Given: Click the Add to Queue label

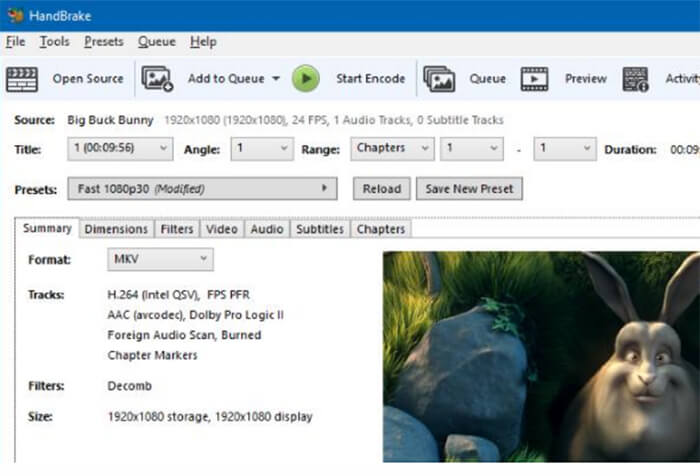Looking at the screenshot, I should click(x=226, y=79).
